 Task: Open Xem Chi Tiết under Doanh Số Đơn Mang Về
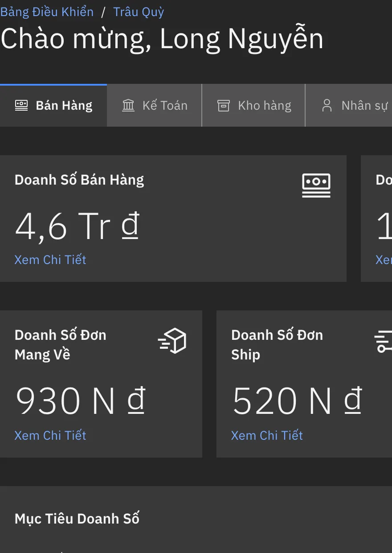pyautogui.click(x=50, y=435)
